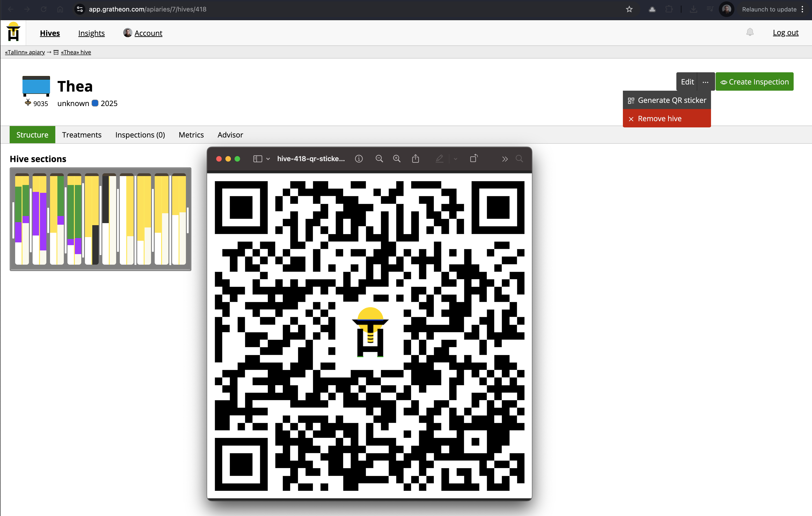The width and height of the screenshot is (812, 516).
Task: Expand Preview sidebar view options chevron
Action: pyautogui.click(x=268, y=159)
